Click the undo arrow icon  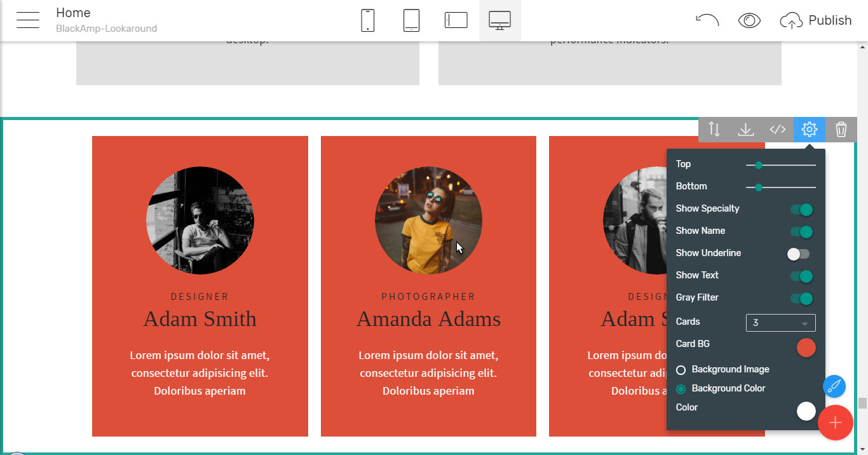707,20
